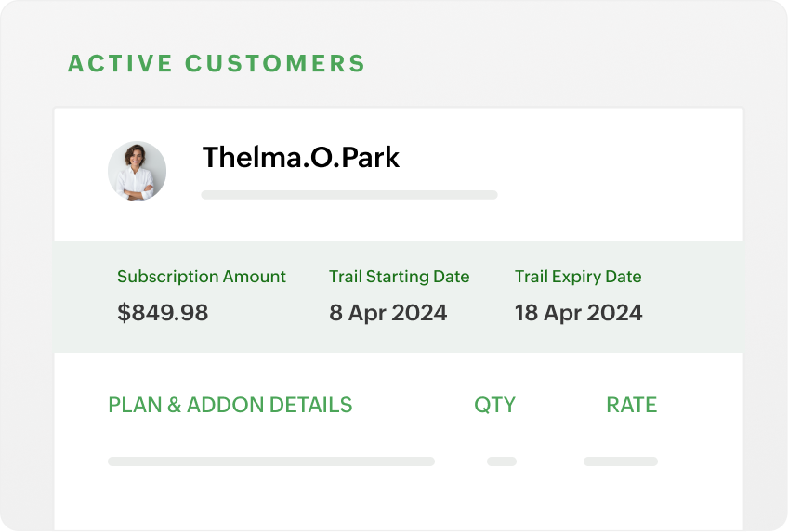Open the Thelma.O.Park customer name
The image size is (788, 532).
click(300, 157)
